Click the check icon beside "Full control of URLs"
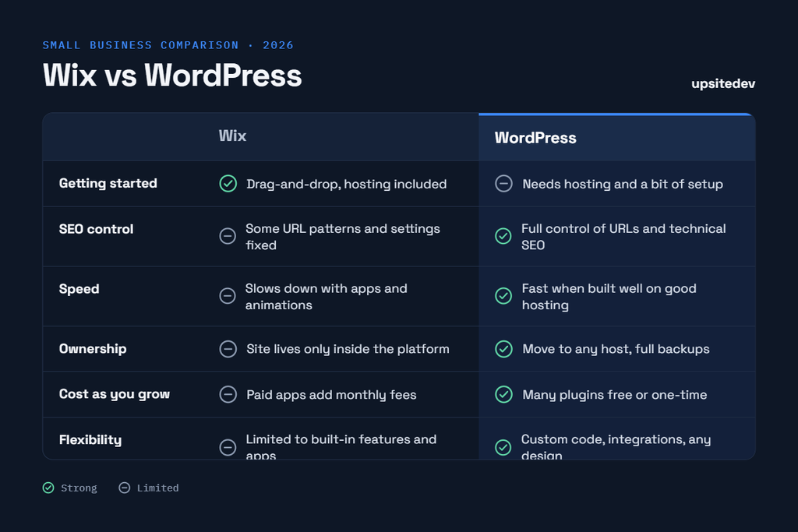 503,236
